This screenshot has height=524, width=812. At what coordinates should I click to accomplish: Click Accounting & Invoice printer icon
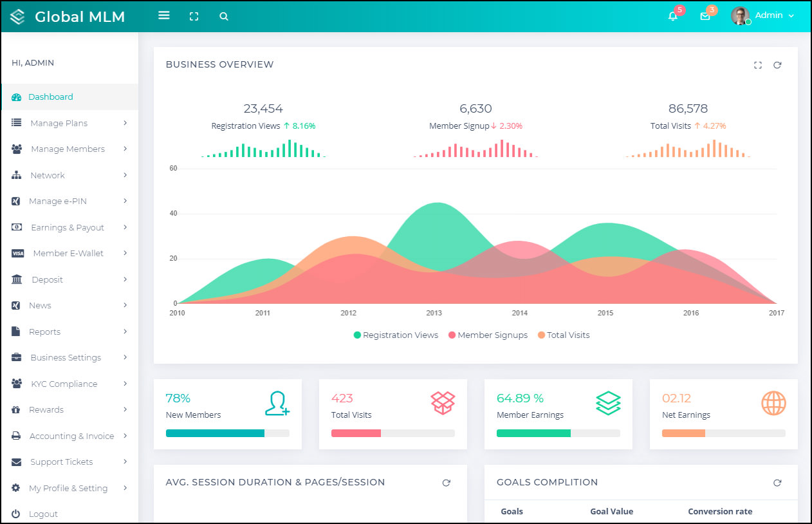(17, 436)
